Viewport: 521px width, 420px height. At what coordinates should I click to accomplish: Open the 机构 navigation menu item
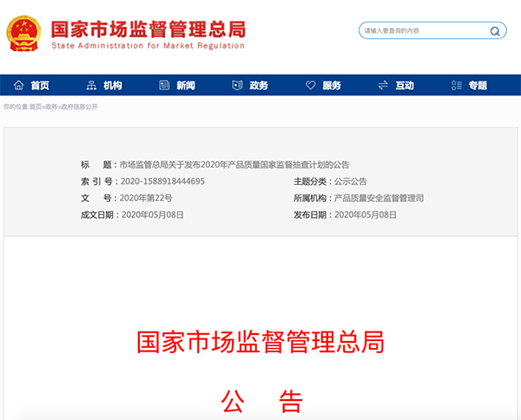tap(113, 86)
